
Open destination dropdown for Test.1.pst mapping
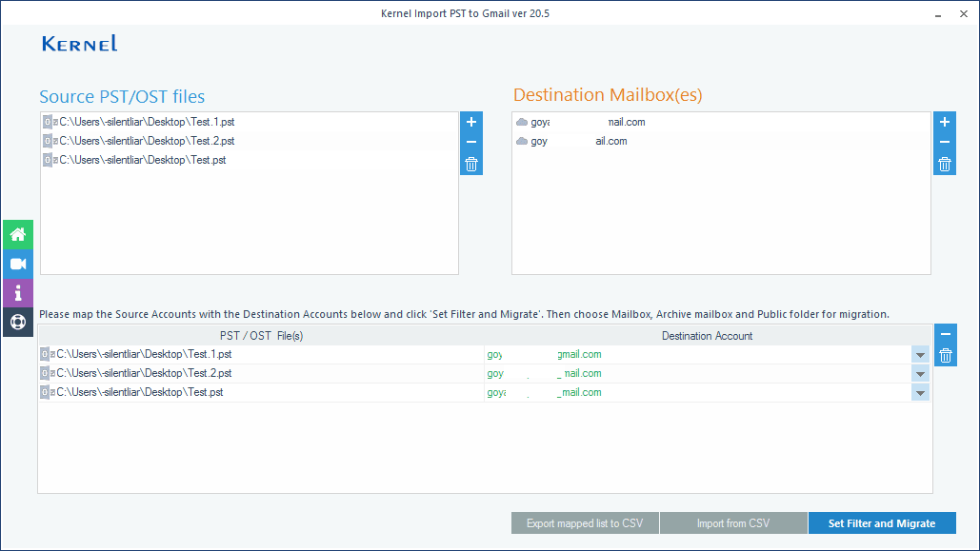pos(920,355)
